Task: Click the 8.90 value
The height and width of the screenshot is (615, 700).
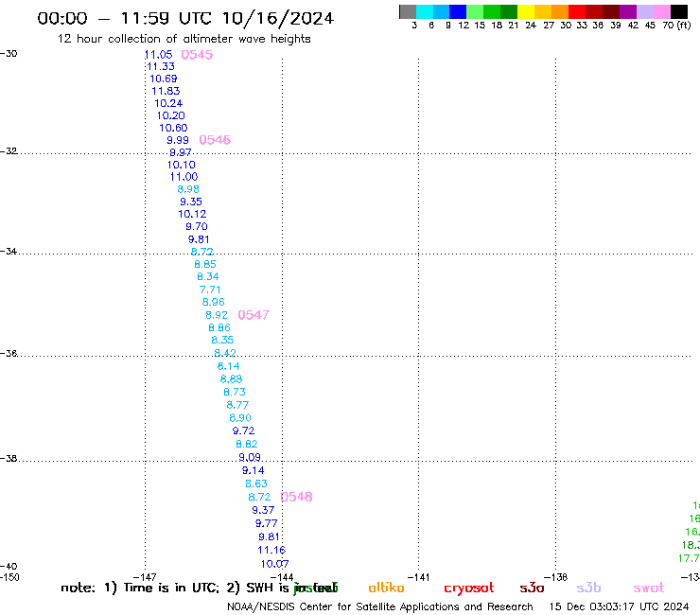Action: 240,418
